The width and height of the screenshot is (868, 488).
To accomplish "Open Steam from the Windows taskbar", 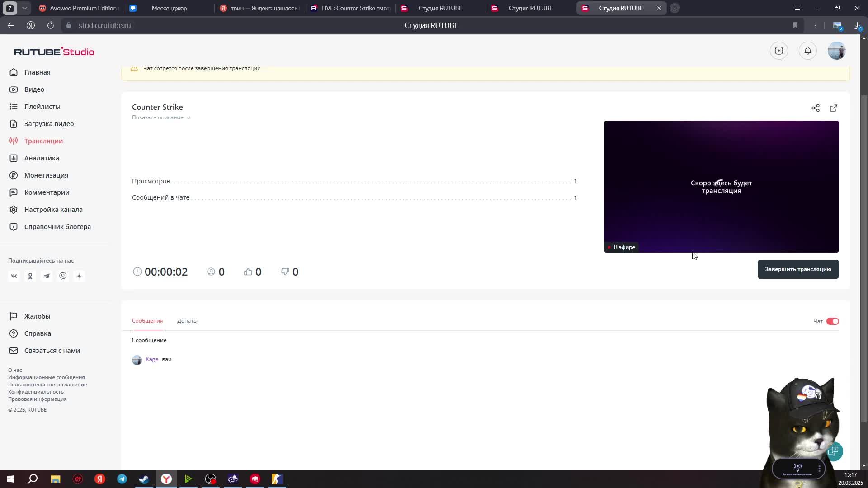I will click(x=144, y=479).
